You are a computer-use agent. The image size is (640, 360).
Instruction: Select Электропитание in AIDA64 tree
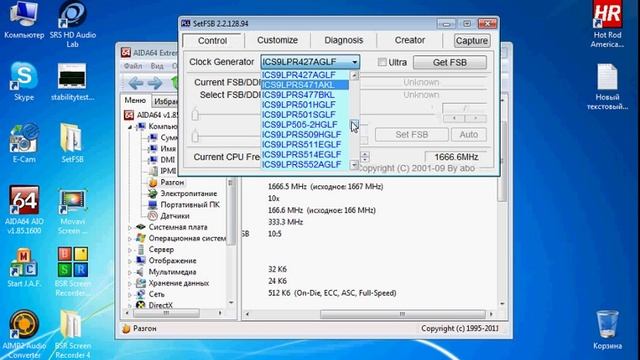pyautogui.click(x=189, y=193)
